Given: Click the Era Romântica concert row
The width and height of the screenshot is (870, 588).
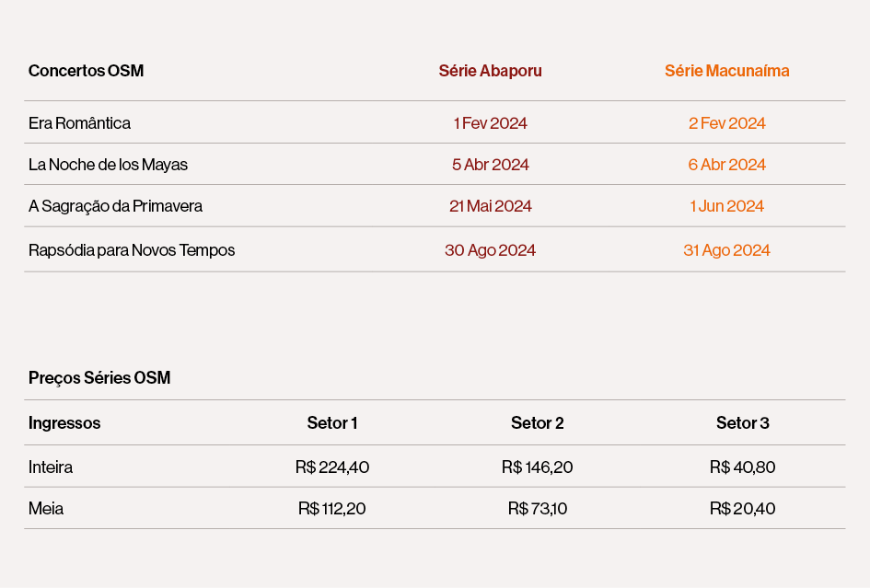Looking at the screenshot, I should pos(80,123).
